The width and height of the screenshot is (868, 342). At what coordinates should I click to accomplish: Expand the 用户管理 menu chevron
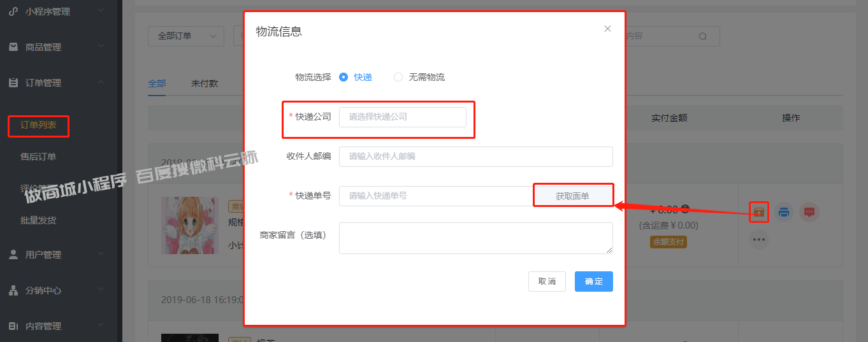click(101, 255)
